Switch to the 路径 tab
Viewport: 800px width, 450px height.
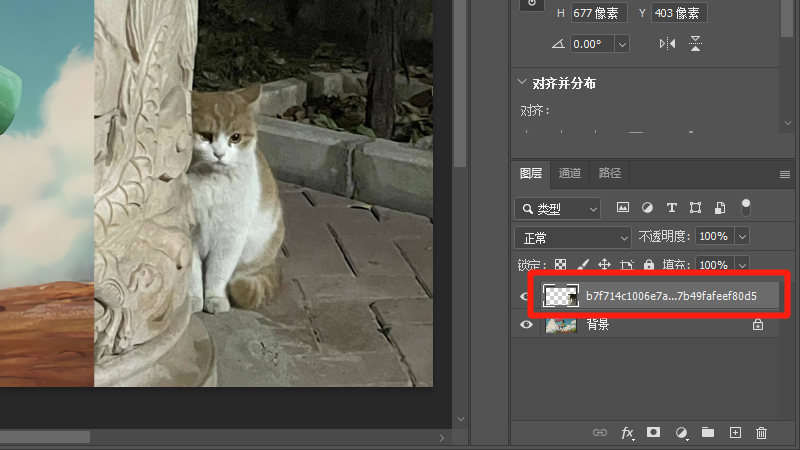click(609, 173)
